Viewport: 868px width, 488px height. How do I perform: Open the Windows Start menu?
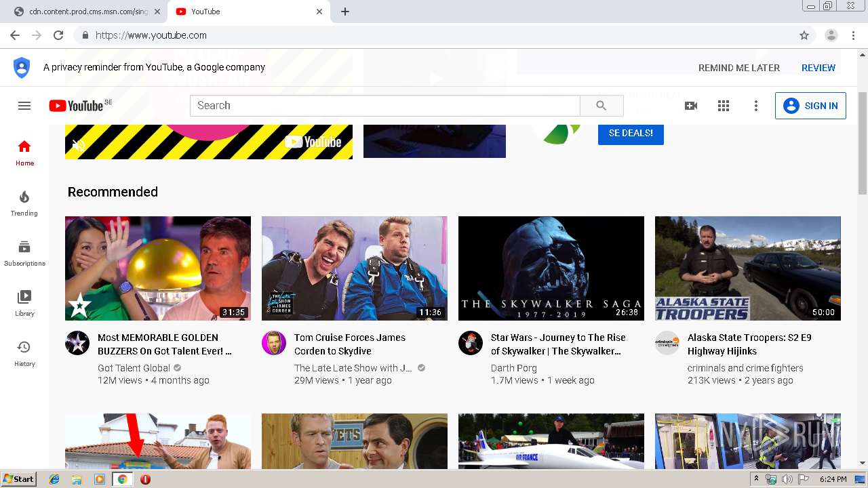tap(18, 479)
